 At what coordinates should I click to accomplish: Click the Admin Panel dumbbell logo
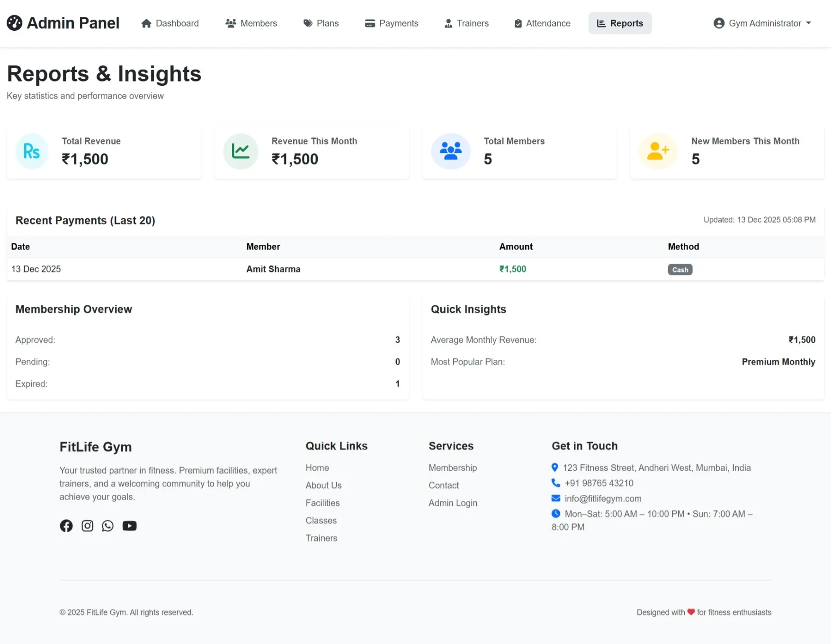pyautogui.click(x=15, y=23)
